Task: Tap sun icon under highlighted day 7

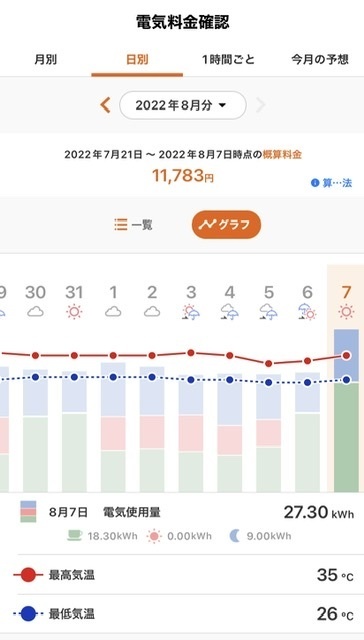Action: pyautogui.click(x=346, y=312)
